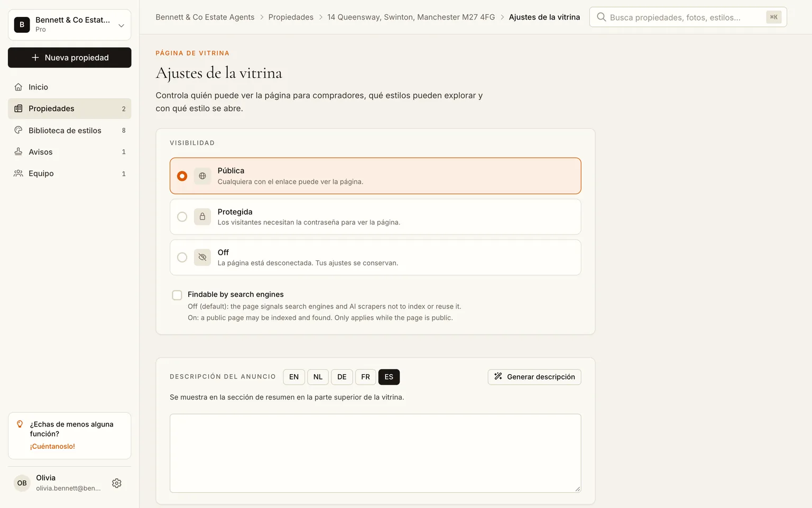812x508 pixels.
Task: Click the Biblioteca de estilos palette icon
Action: pyautogui.click(x=19, y=130)
